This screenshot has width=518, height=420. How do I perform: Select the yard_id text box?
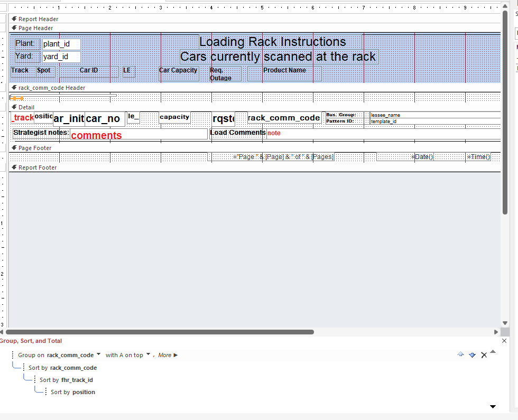pos(61,57)
